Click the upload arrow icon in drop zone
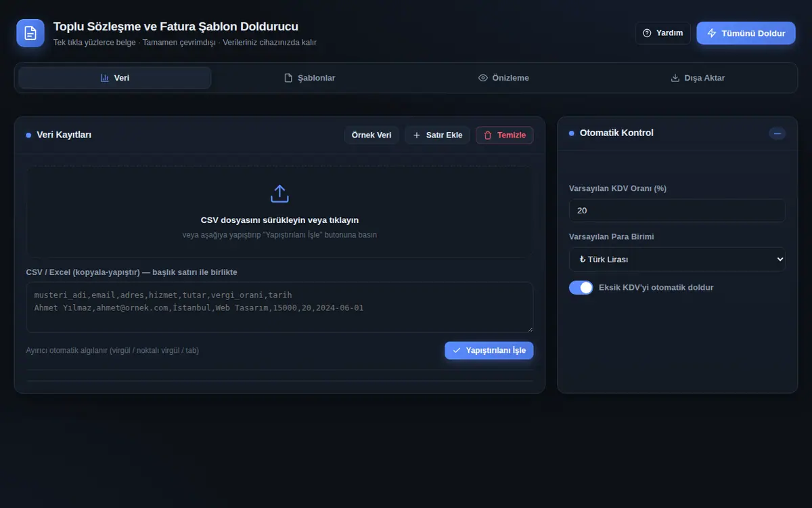This screenshot has width=812, height=508. (x=279, y=194)
